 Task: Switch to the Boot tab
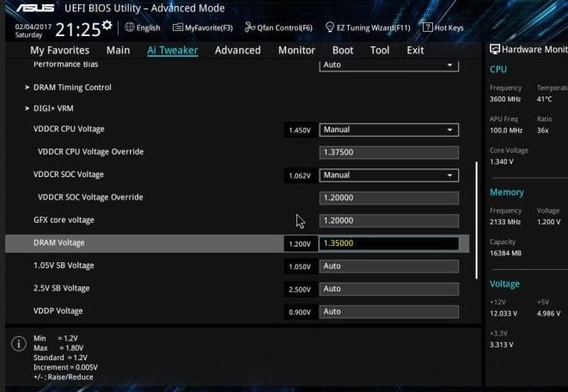(x=343, y=51)
